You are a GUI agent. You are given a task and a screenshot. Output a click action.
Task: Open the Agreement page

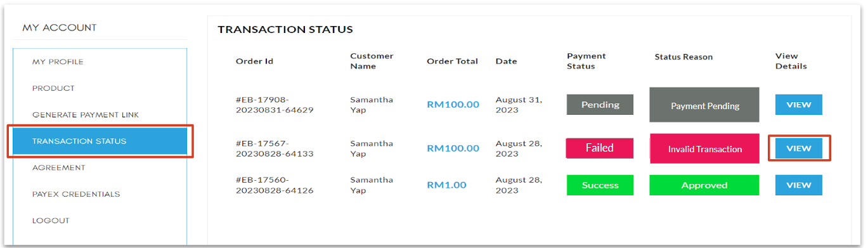(58, 167)
